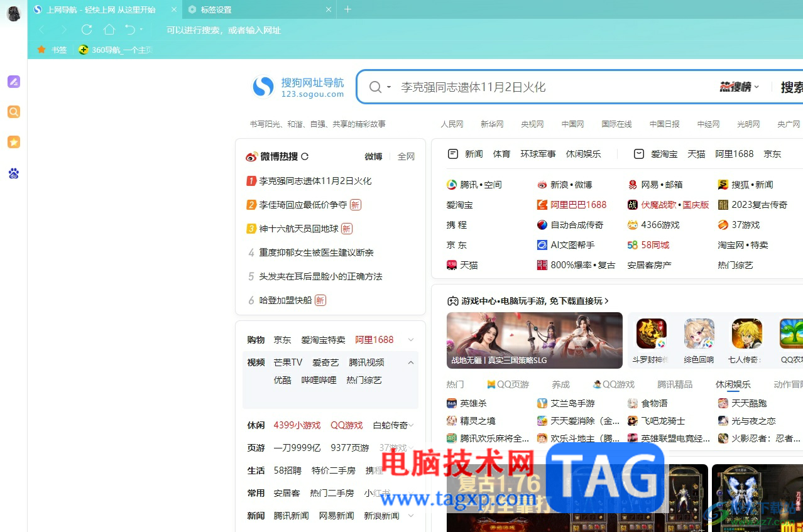
Task: Go forward with the forward arrow
Action: [64, 30]
